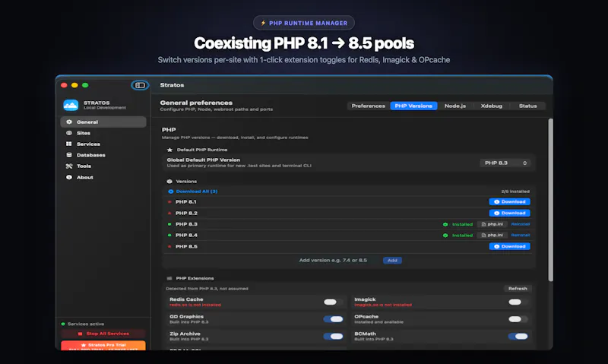Viewport: 608px width, 364px height.
Task: Switch to the Node.js tab
Action: point(455,106)
